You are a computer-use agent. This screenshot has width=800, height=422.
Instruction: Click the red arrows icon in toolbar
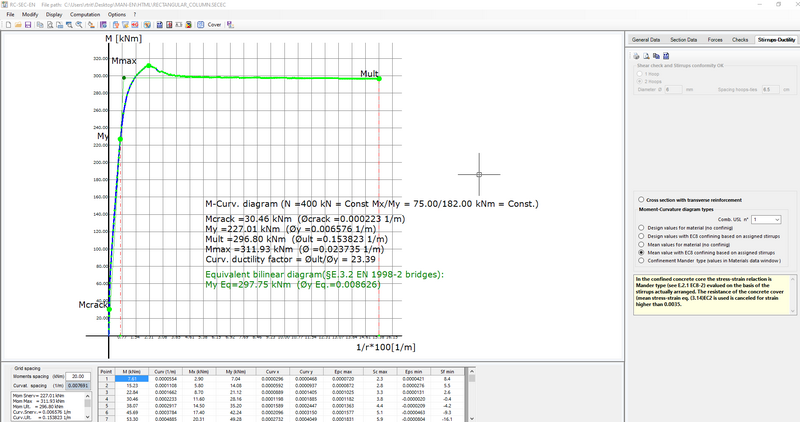click(x=135, y=24)
